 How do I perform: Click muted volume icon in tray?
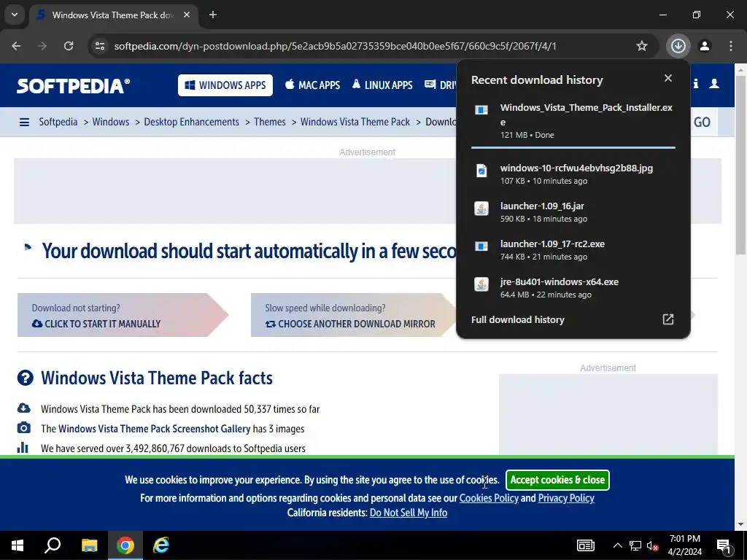click(653, 545)
